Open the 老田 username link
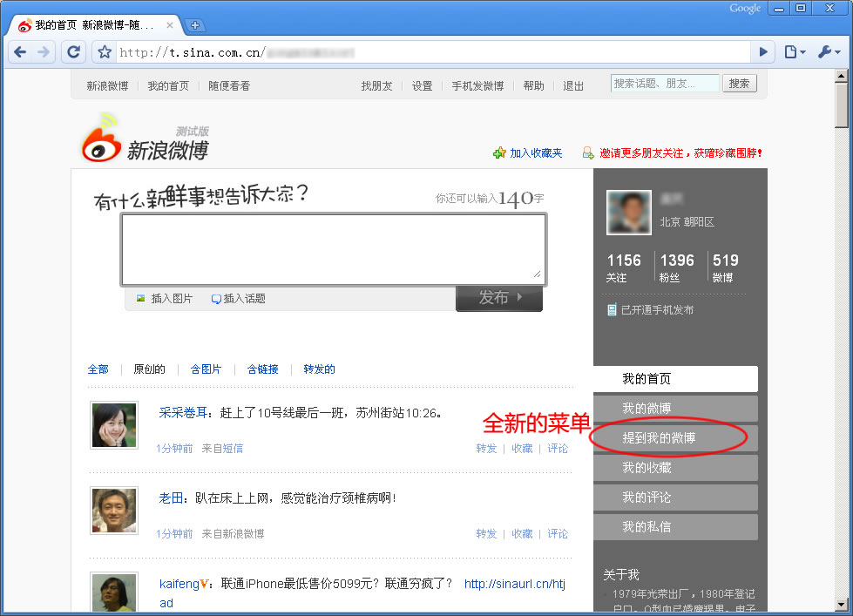853x616 pixels. pyautogui.click(x=170, y=498)
